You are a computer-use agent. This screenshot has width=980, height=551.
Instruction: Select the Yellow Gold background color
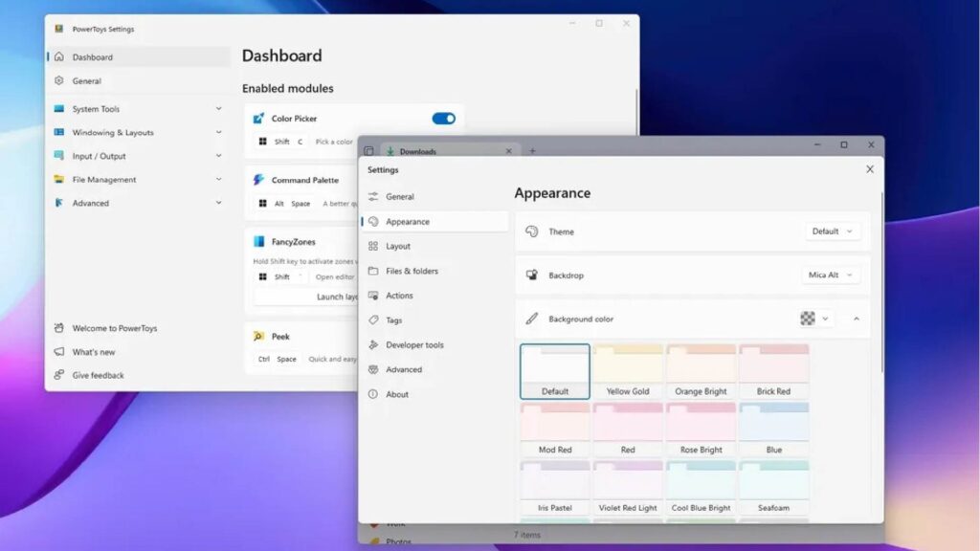627,371
